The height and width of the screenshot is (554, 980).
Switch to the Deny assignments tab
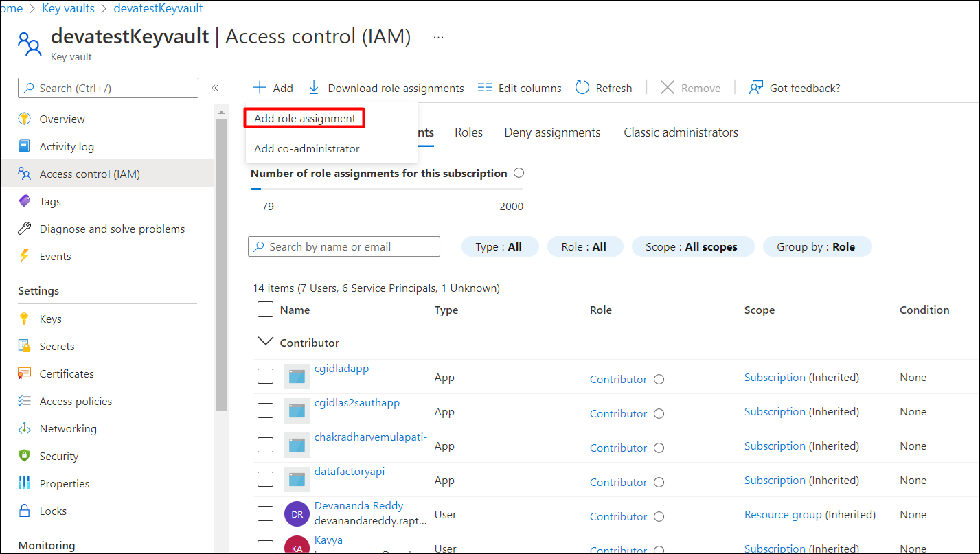pyautogui.click(x=552, y=132)
